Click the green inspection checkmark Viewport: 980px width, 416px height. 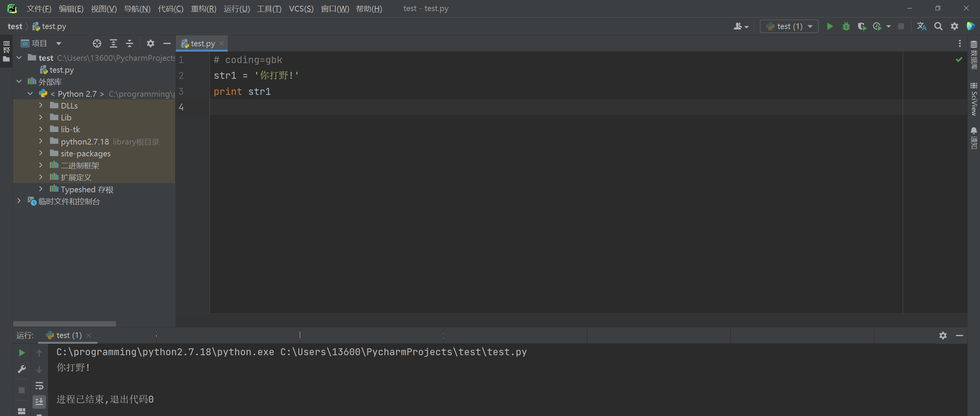(x=959, y=60)
